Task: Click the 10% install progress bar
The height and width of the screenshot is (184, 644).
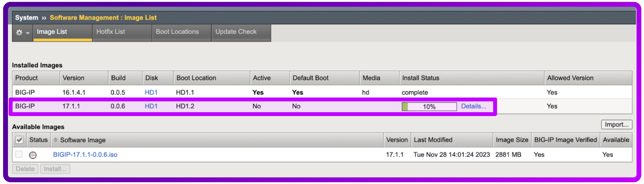Action: (x=429, y=106)
